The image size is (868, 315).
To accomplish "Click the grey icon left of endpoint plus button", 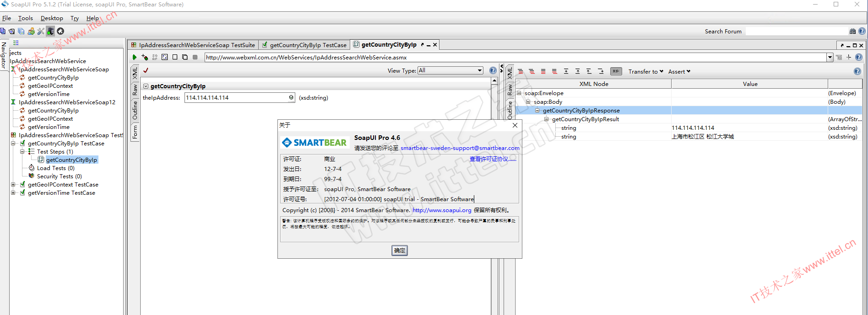I will tap(839, 57).
